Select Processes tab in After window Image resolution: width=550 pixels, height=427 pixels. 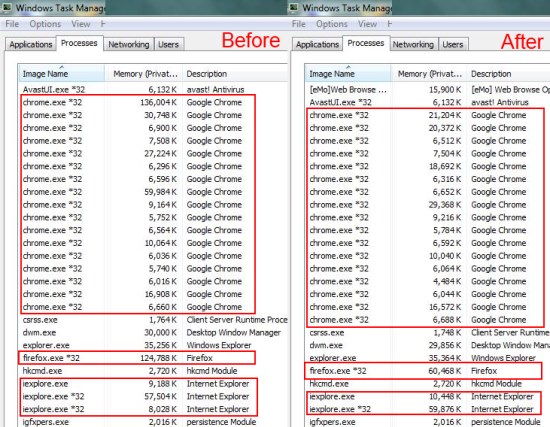click(x=366, y=43)
